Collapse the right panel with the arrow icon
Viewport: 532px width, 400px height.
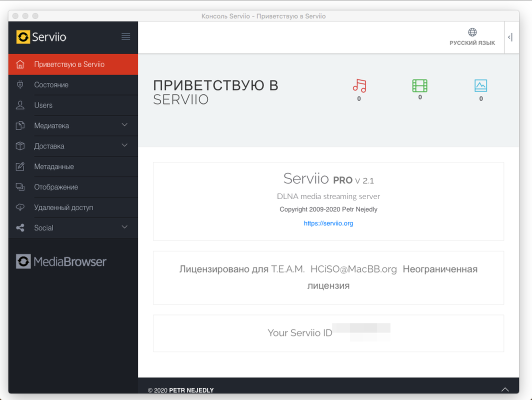point(510,37)
